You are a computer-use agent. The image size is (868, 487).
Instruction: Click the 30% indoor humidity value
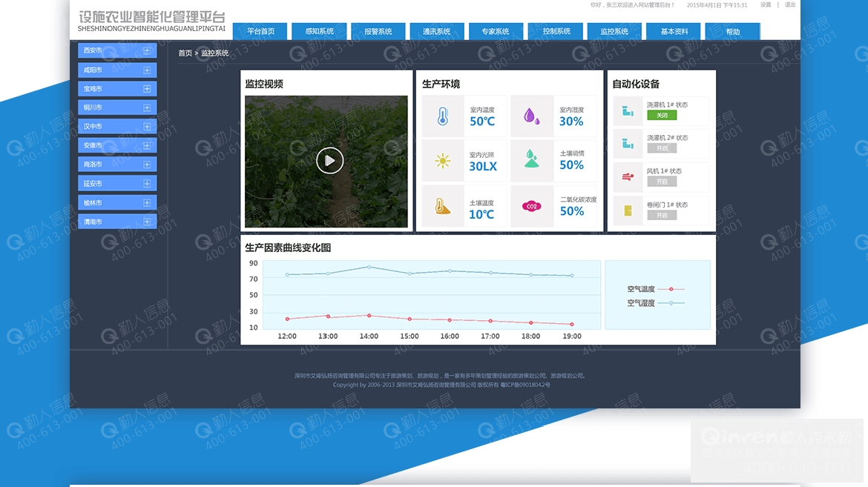[571, 122]
